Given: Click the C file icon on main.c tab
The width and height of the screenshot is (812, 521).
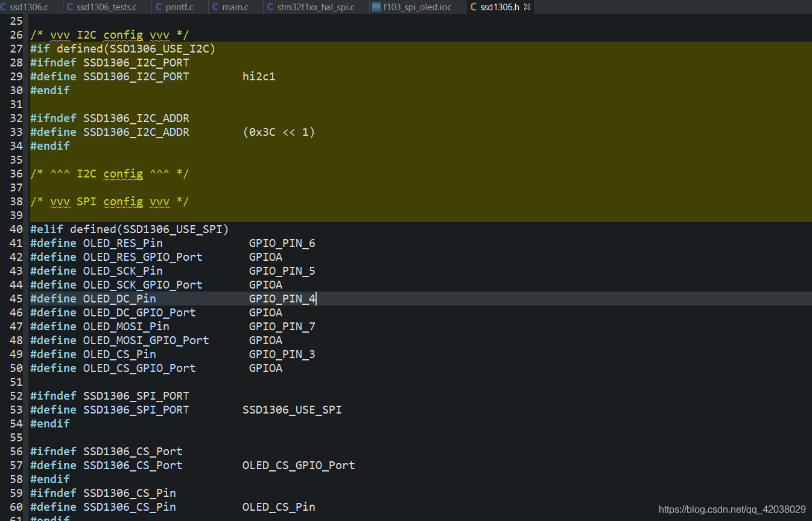Looking at the screenshot, I should (x=216, y=7).
